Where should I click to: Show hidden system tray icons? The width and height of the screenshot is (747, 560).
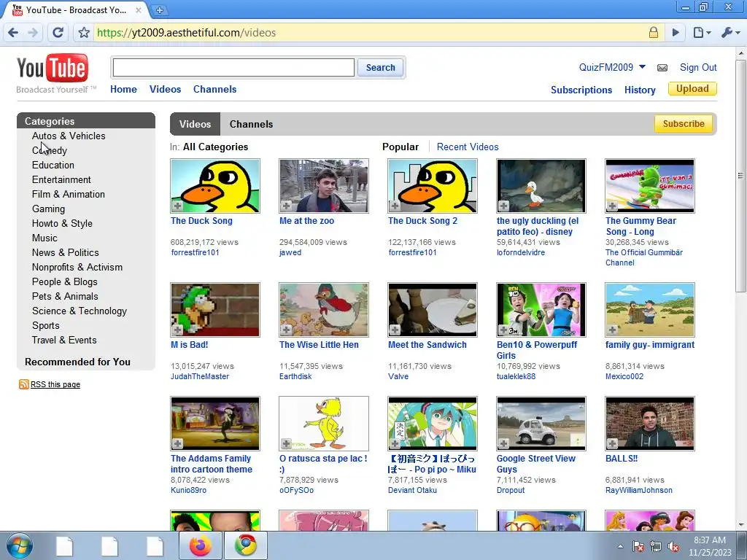click(x=620, y=547)
